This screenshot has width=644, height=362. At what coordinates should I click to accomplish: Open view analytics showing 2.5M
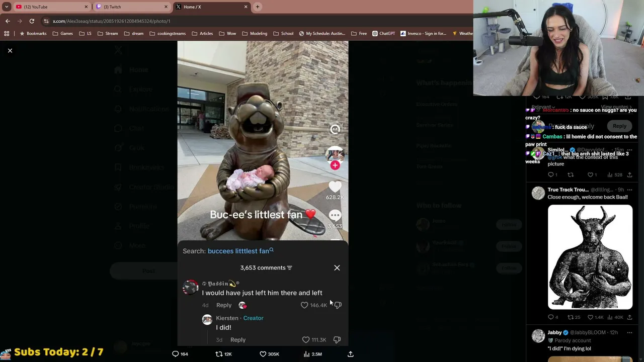[x=312, y=354]
